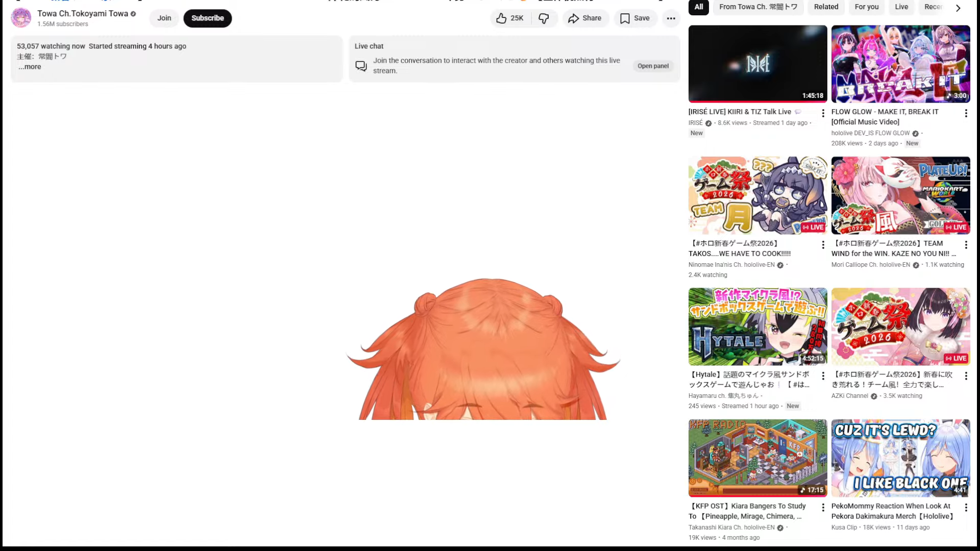Click the Live chat speech bubble icon
This screenshot has height=551, width=980.
coord(361,66)
